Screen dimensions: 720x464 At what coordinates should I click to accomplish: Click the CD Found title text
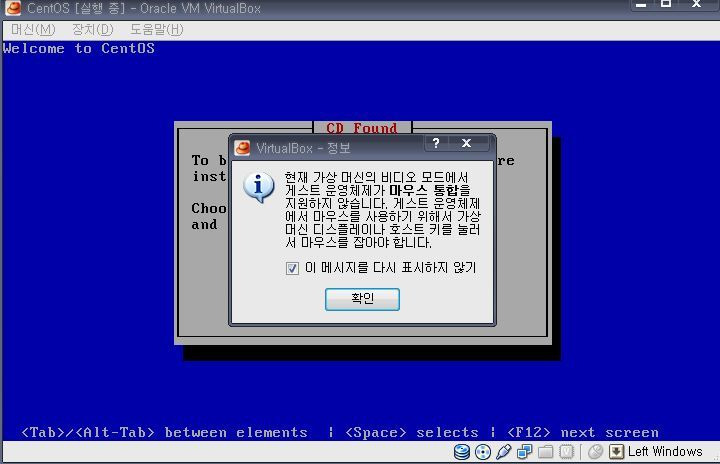pyautogui.click(x=362, y=128)
